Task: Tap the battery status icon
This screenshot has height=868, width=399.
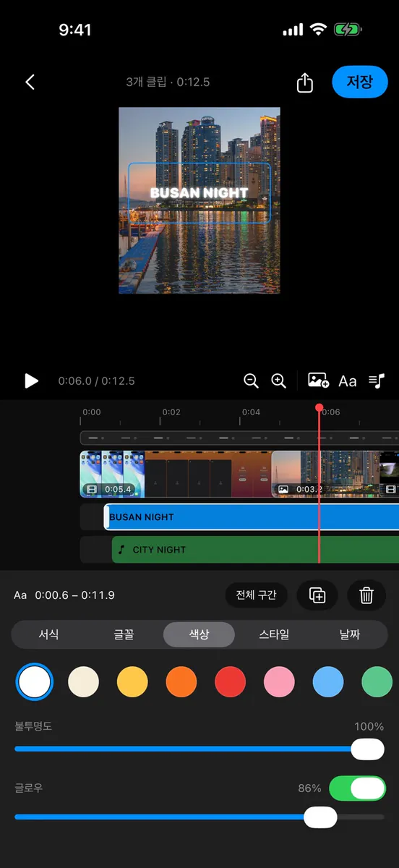Action: (x=350, y=30)
